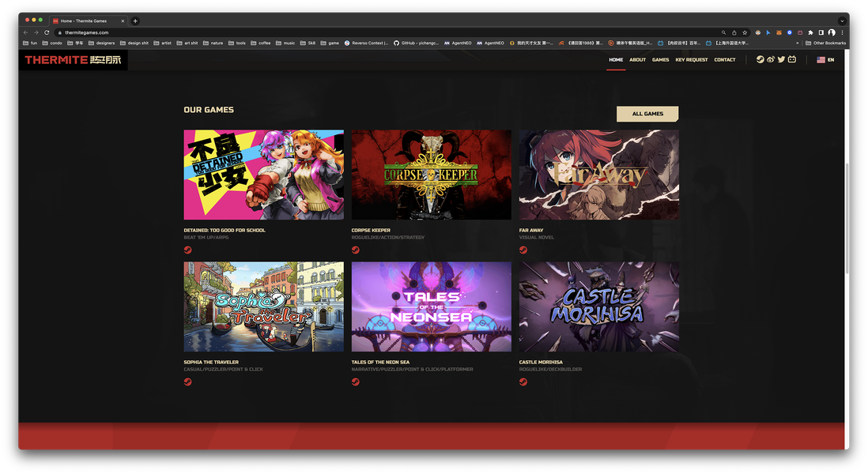
Task: Click the Thermite logo
Action: coord(73,60)
